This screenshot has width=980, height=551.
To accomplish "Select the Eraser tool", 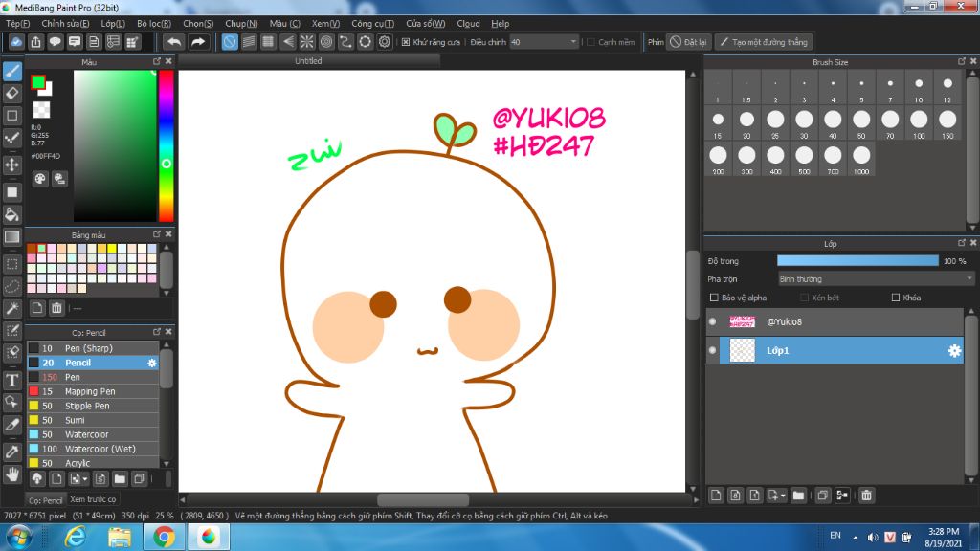I will [x=11, y=93].
